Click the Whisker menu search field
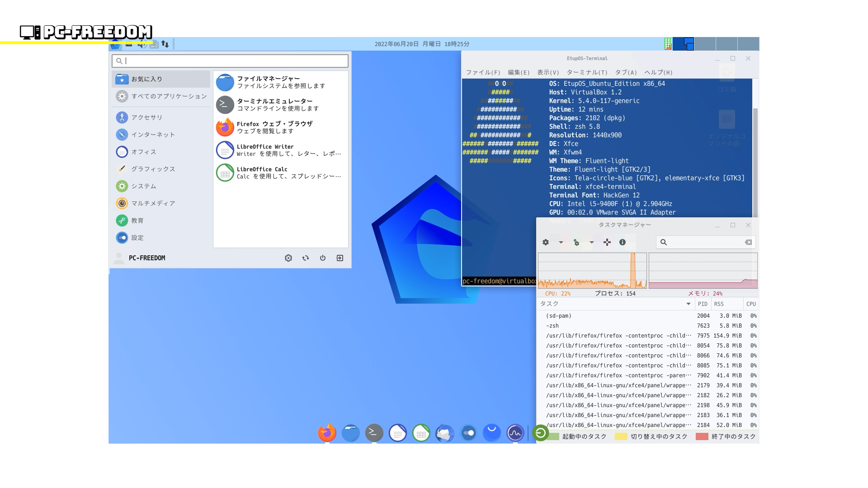This screenshot has width=868, height=488. pyautogui.click(x=230, y=61)
